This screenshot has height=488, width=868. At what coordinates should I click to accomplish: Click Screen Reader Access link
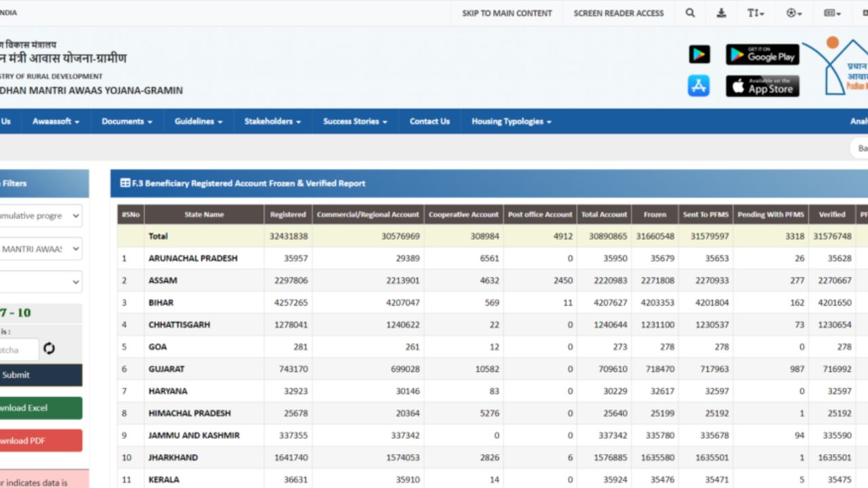coord(618,13)
